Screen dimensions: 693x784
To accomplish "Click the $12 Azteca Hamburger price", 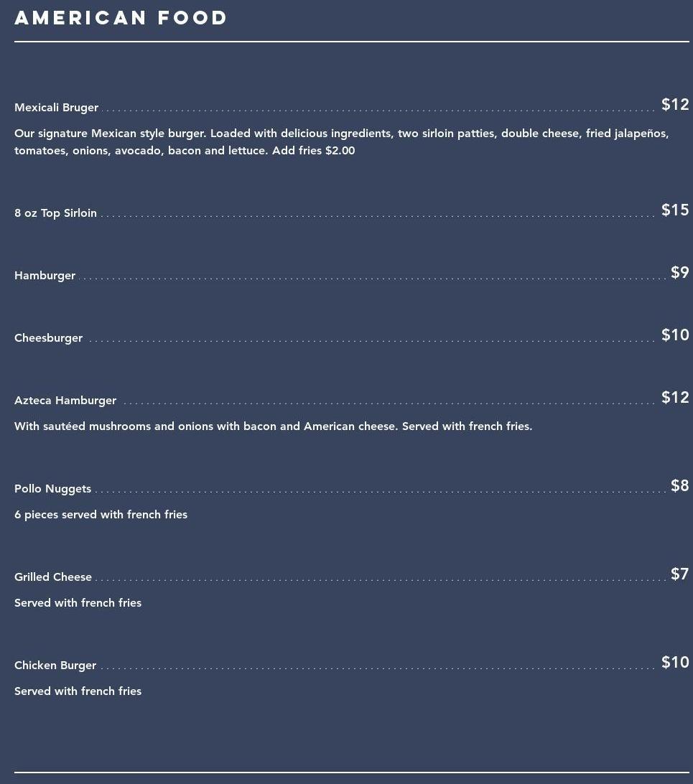I will 674,398.
